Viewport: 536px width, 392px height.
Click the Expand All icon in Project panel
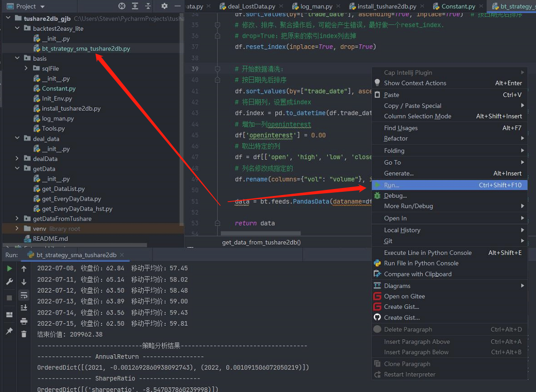click(x=135, y=6)
